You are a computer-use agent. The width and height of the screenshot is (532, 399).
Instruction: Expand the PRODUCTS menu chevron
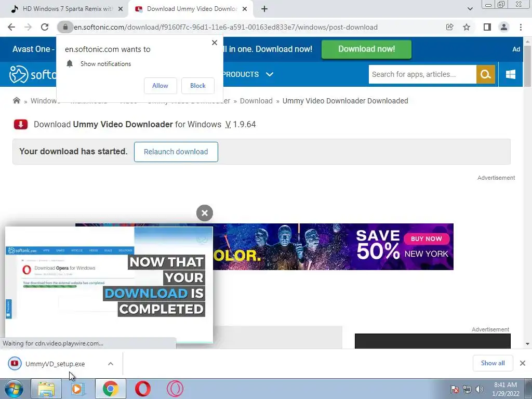click(x=270, y=74)
